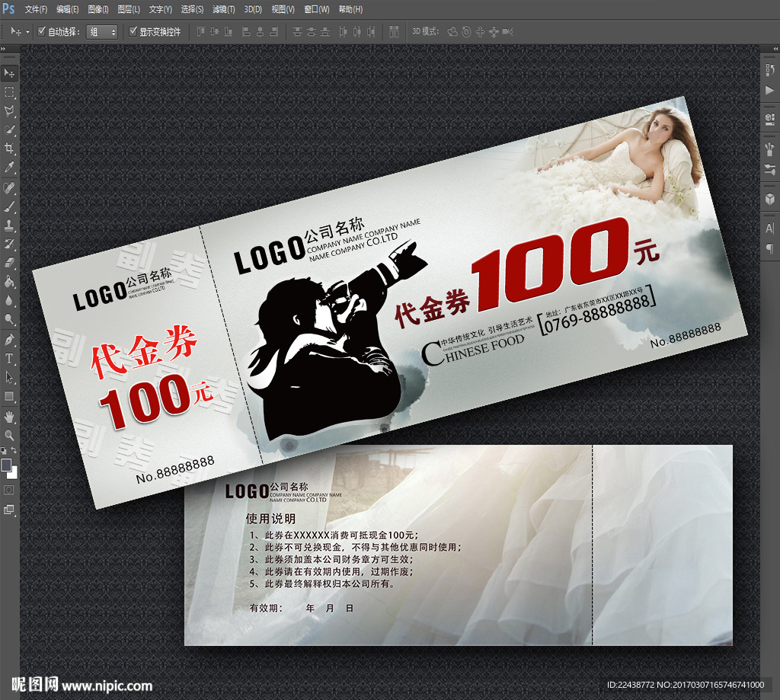Open the 窗口(W) menu
The height and width of the screenshot is (700, 780).
[x=316, y=9]
